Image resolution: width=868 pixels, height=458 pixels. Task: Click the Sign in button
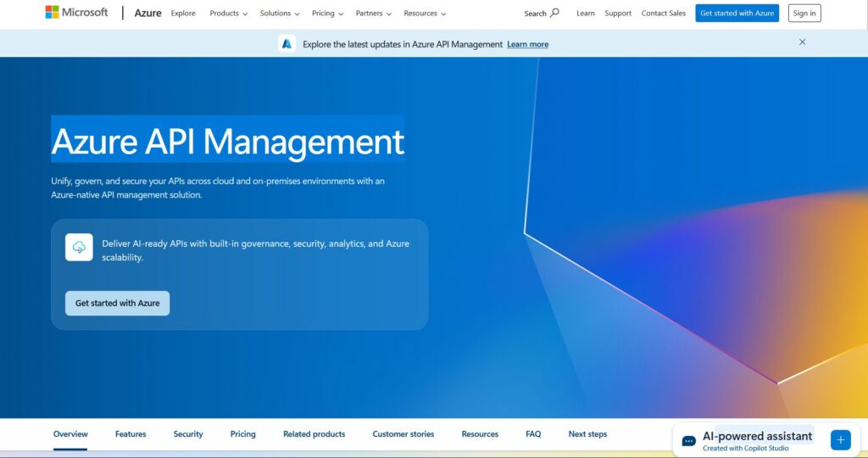point(804,14)
